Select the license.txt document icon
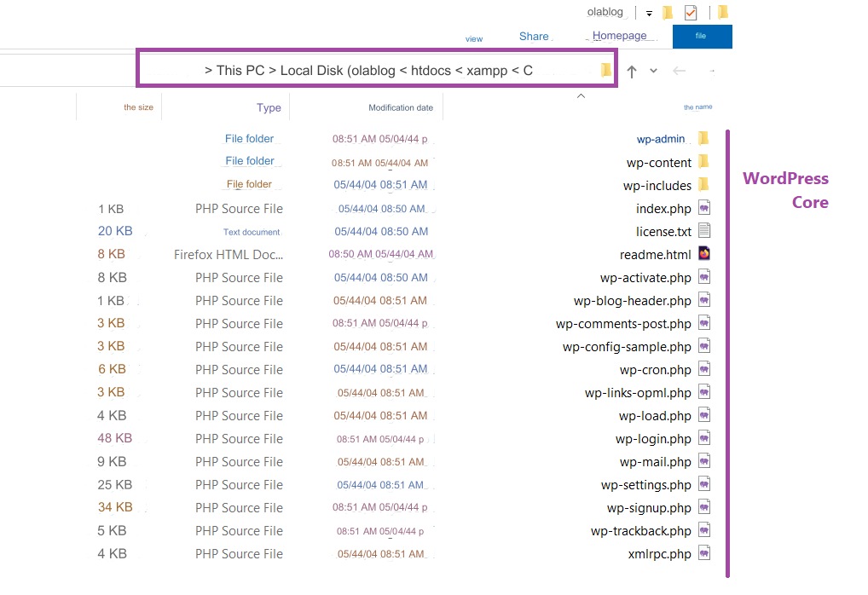This screenshot has width=868, height=595. [x=704, y=230]
